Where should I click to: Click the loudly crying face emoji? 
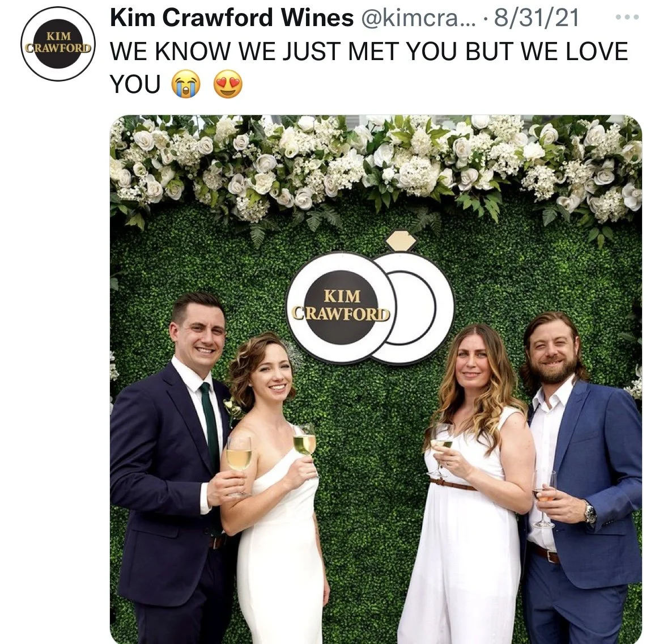pos(186,84)
